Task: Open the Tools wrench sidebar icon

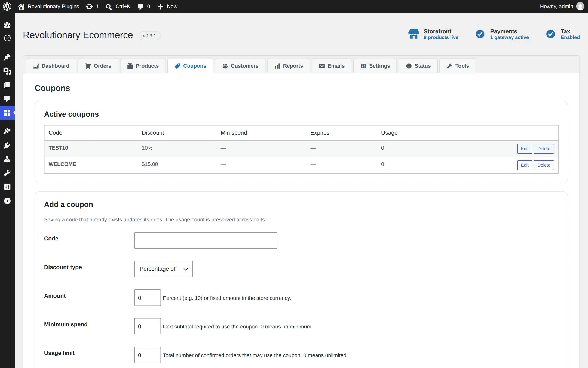Action: [7, 173]
